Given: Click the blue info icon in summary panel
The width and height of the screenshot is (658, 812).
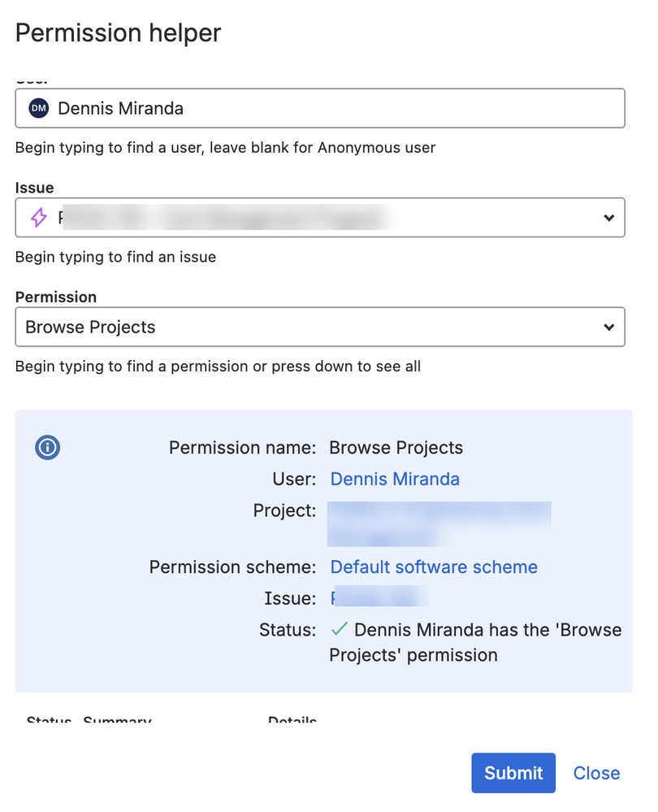Looking at the screenshot, I should pyautogui.click(x=46, y=447).
